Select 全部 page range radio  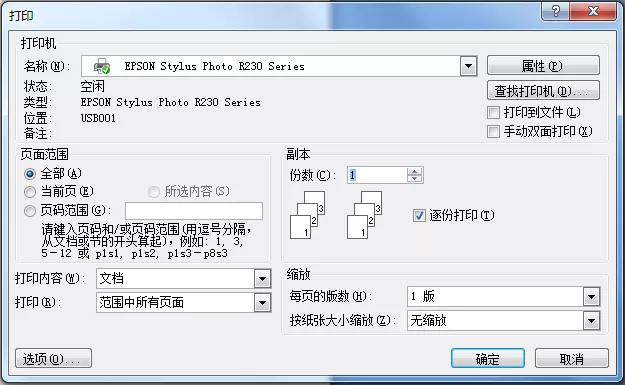click(x=30, y=174)
